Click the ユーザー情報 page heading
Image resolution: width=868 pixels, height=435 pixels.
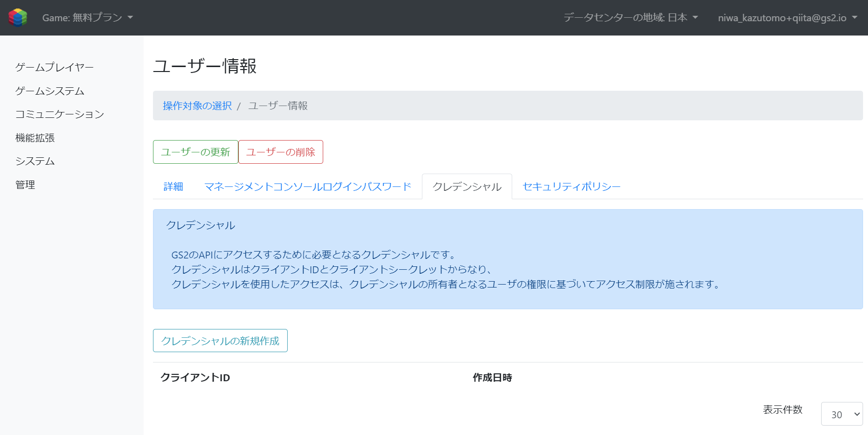click(205, 66)
